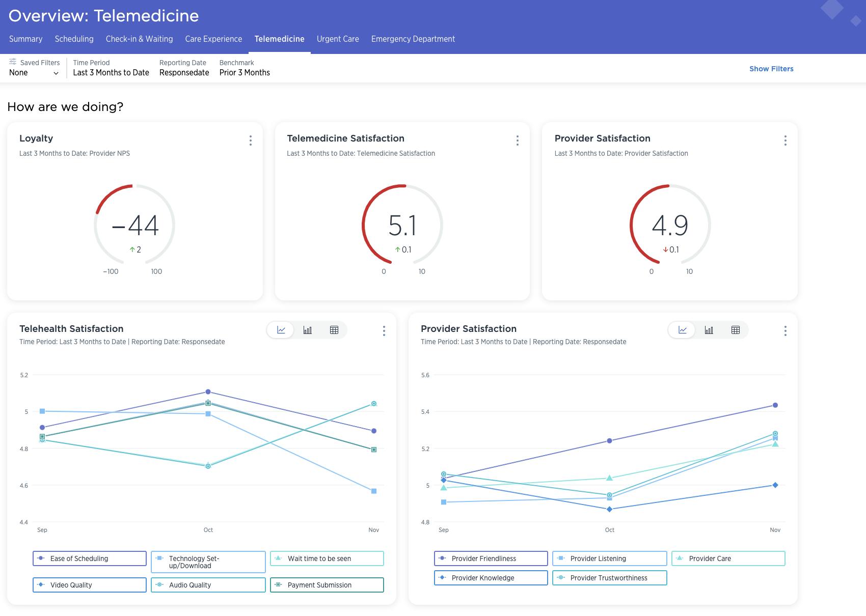866x616 pixels.
Task: Switch Provider Satisfaction chart to bar view
Action: (709, 330)
